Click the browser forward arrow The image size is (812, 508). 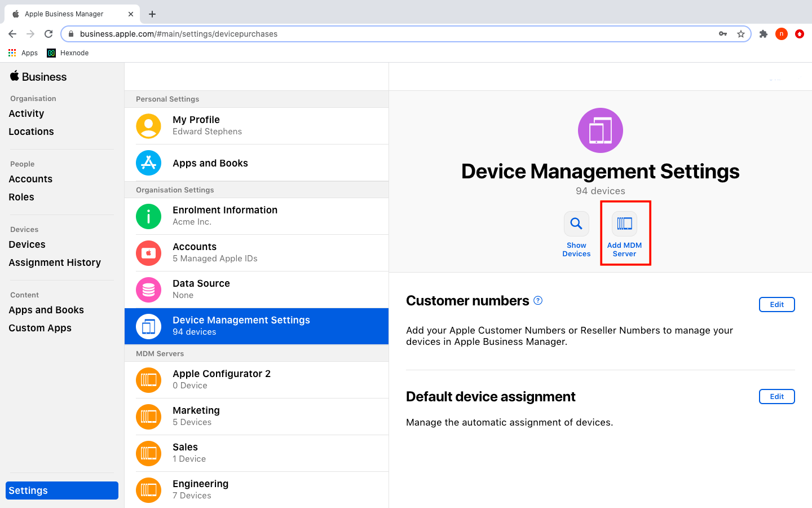point(30,34)
